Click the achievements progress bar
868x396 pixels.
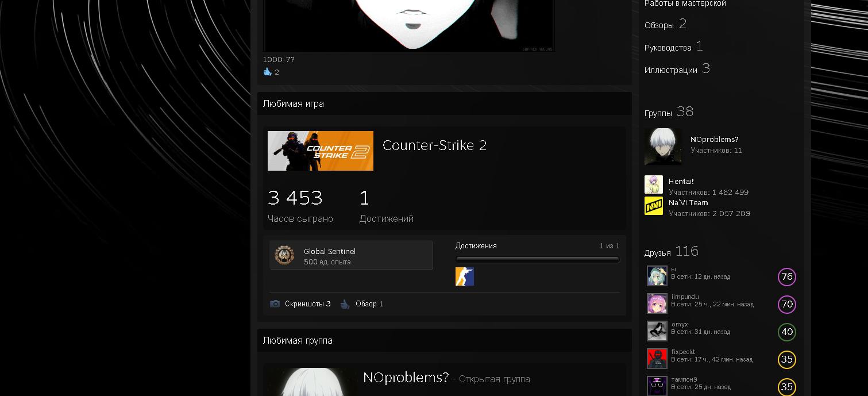(x=538, y=259)
